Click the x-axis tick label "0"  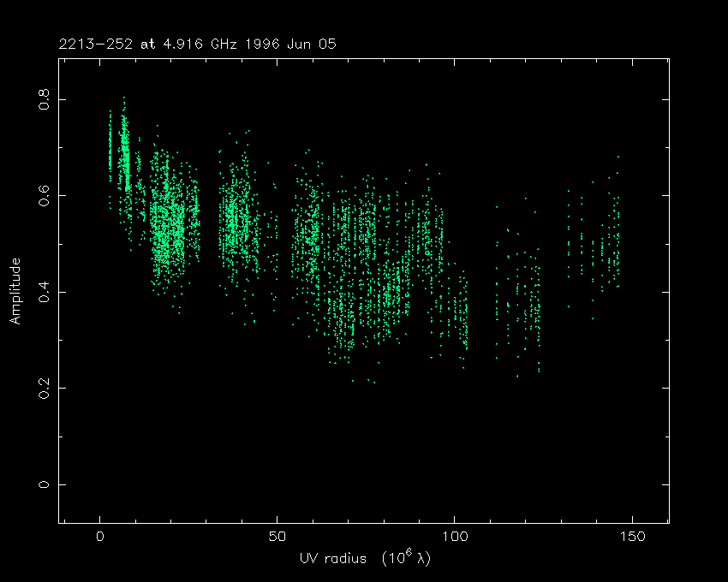click(x=100, y=537)
